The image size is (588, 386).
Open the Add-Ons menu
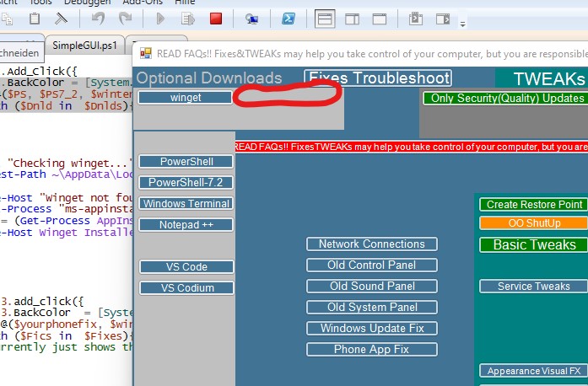(143, 3)
